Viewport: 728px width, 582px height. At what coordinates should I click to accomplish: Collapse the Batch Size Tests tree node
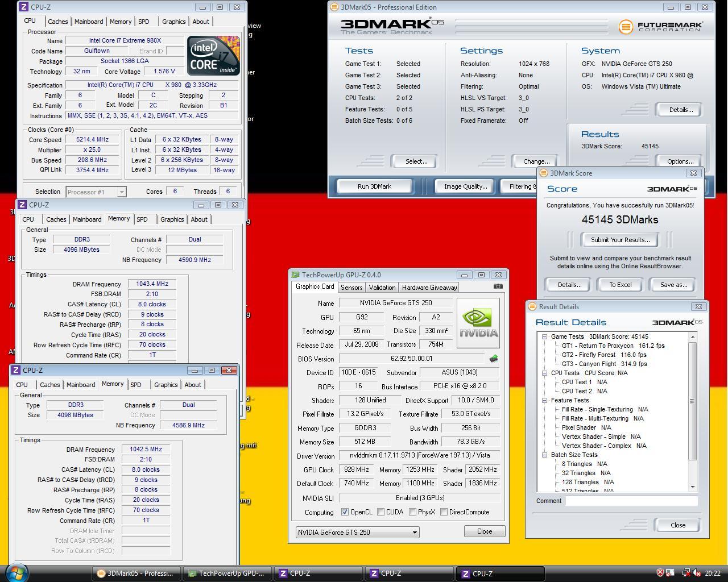tap(544, 455)
